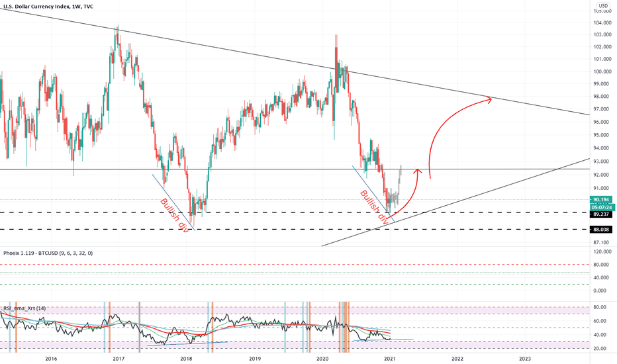
Task: Click the 2020 label on time axis
Action: (x=322, y=359)
